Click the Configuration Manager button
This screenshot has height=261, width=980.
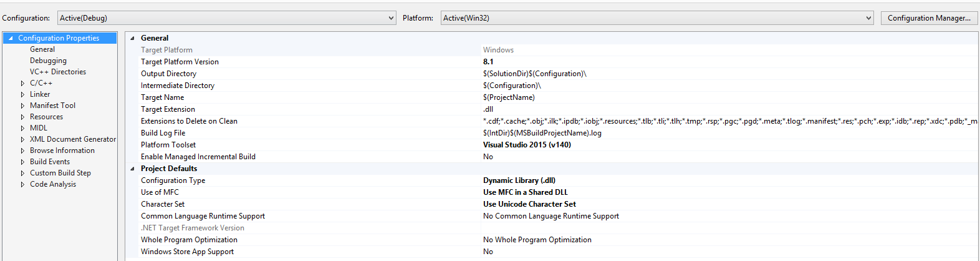tap(929, 18)
